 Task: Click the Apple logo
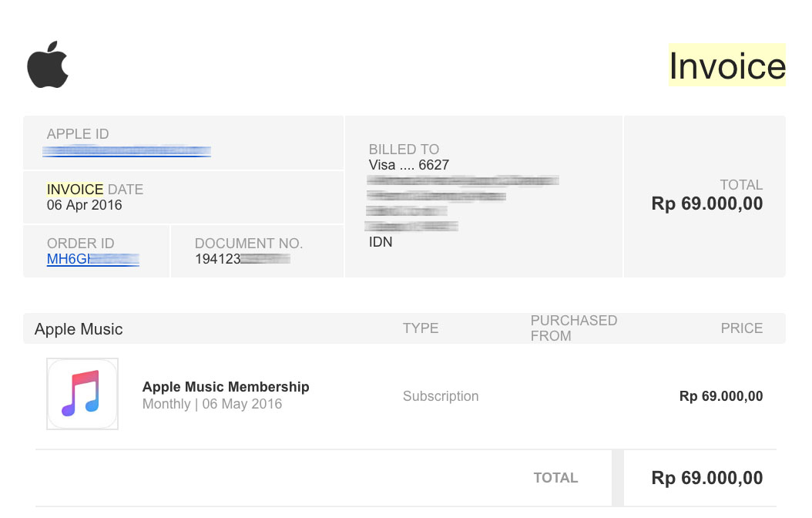[x=48, y=65]
